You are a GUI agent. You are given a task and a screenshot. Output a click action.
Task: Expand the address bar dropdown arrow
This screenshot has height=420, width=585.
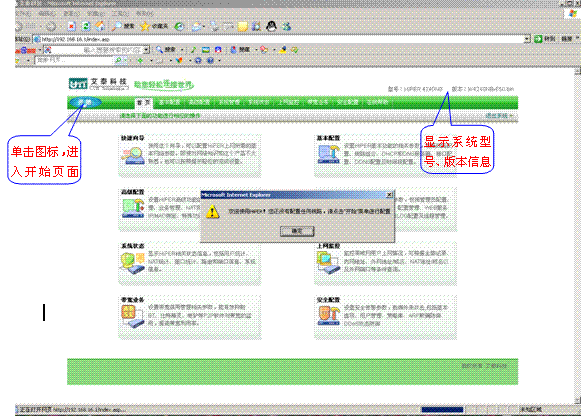coord(527,39)
